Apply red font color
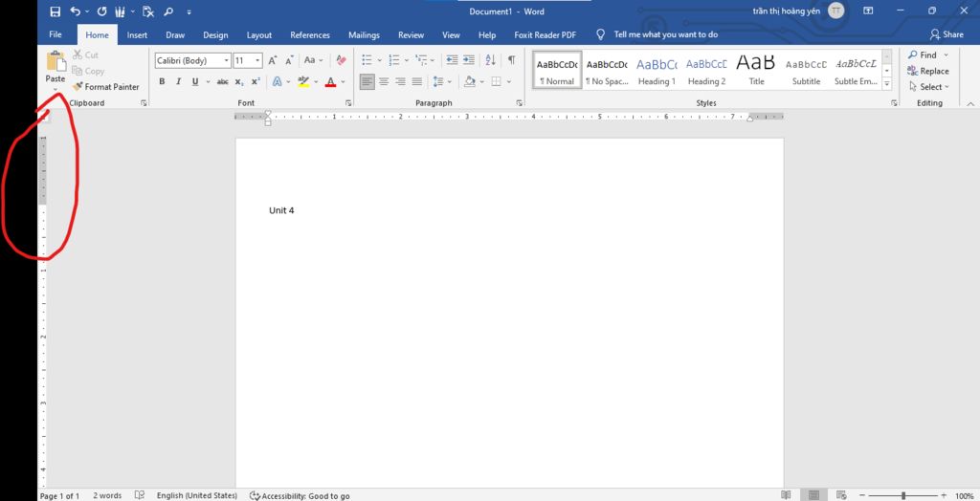Screen dimensions: 980x501 pyautogui.click(x=330, y=82)
